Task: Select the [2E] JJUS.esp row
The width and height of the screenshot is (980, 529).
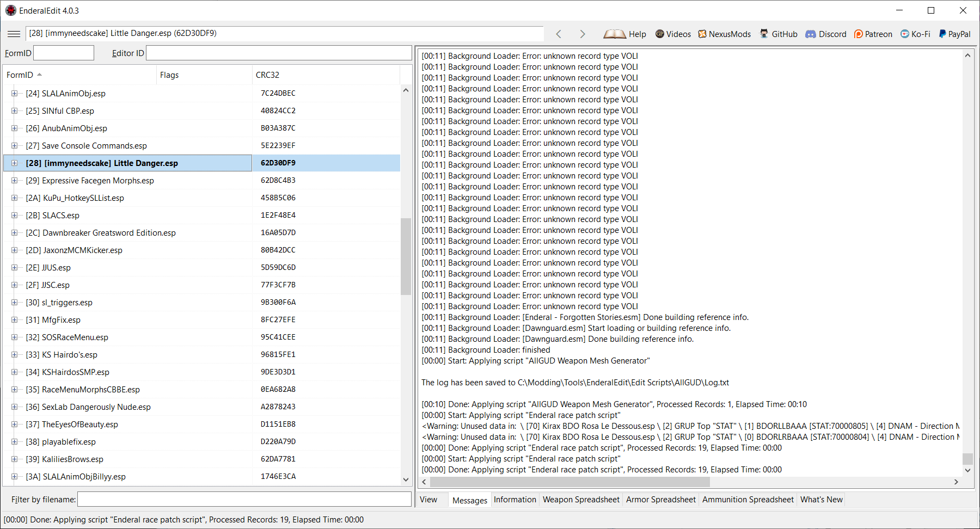Action: tap(202, 267)
